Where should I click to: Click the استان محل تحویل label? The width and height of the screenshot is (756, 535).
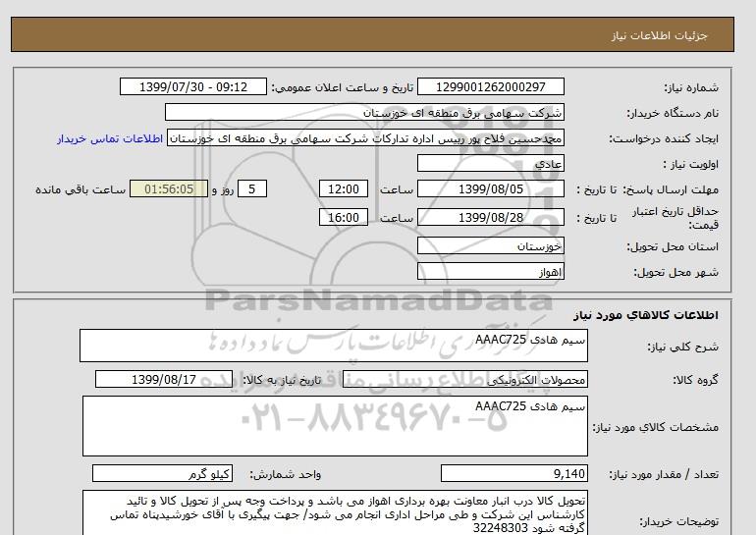coord(673,246)
